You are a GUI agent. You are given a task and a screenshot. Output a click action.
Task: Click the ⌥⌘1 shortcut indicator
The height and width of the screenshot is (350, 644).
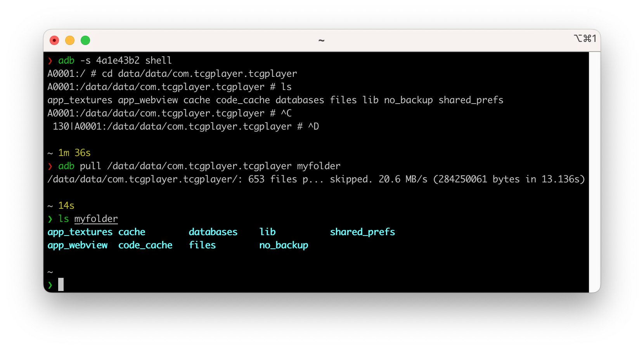(585, 38)
